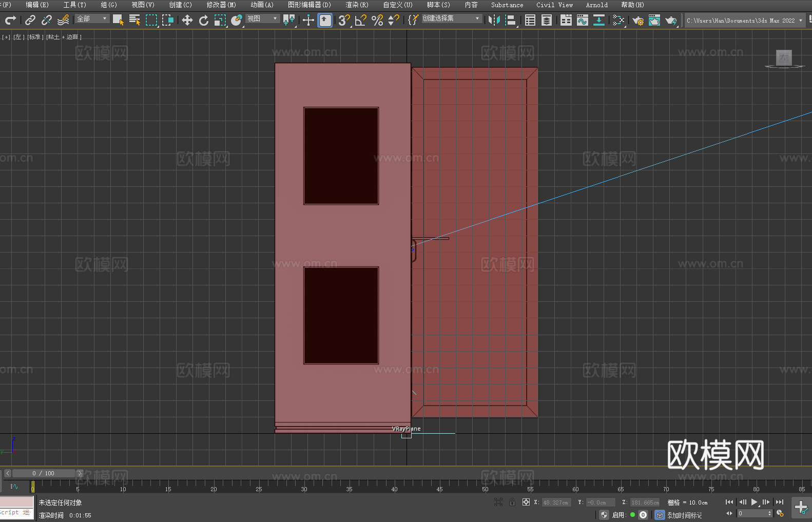Click the viewport [左] view label
The height and width of the screenshot is (522, 812).
pos(18,37)
